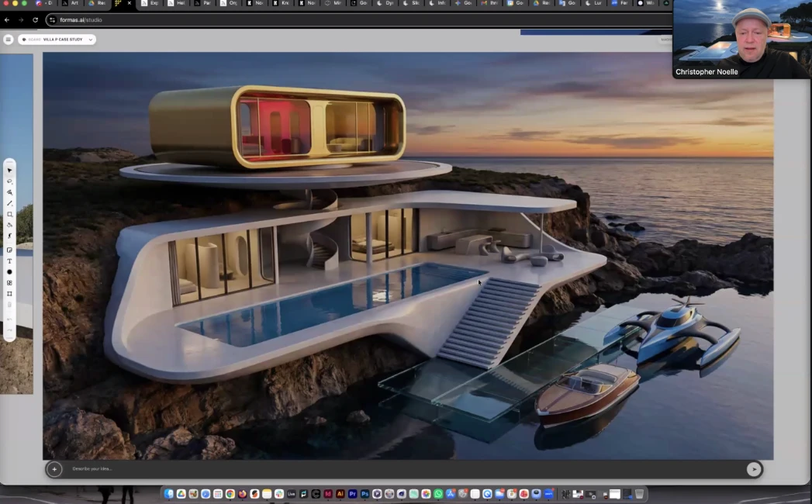Image resolution: width=812 pixels, height=504 pixels.
Task: Select the arrow pointer tool
Action: pyautogui.click(x=9, y=170)
